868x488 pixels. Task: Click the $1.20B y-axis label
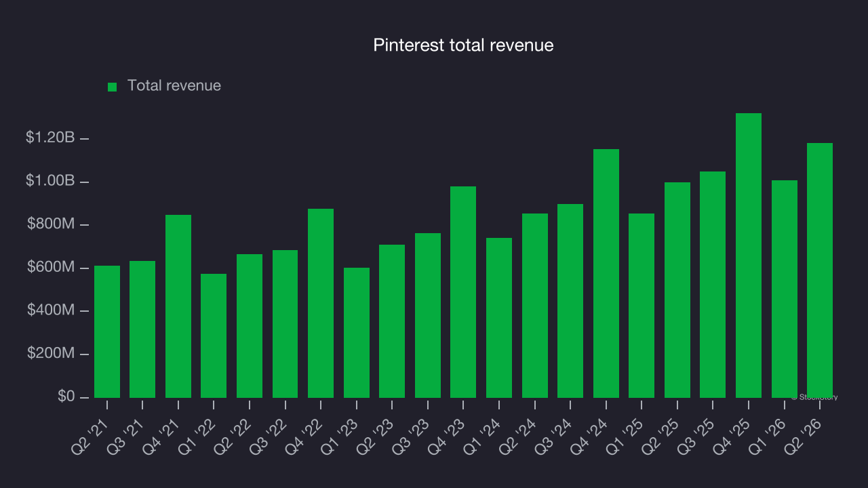(50, 138)
